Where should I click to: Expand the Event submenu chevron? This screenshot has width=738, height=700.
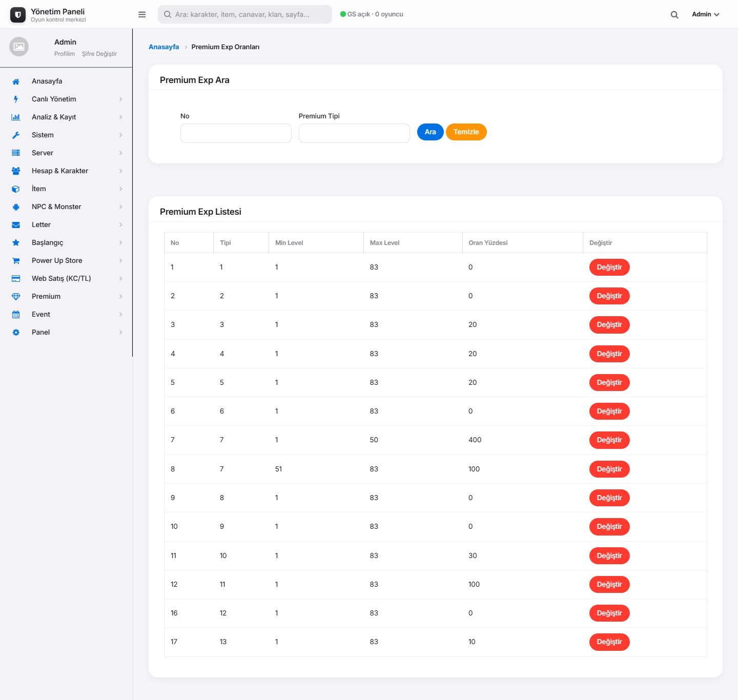(x=121, y=315)
